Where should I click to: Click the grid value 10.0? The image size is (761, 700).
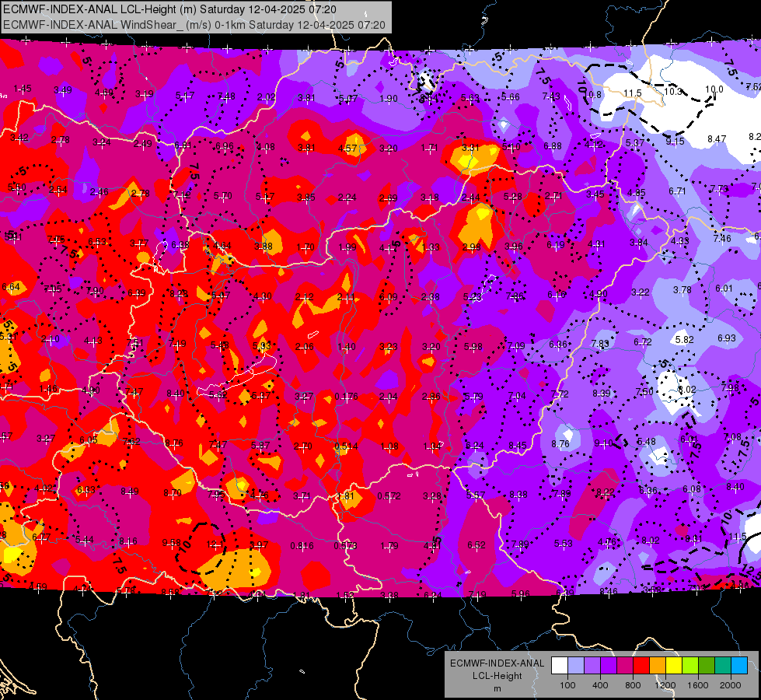click(714, 89)
